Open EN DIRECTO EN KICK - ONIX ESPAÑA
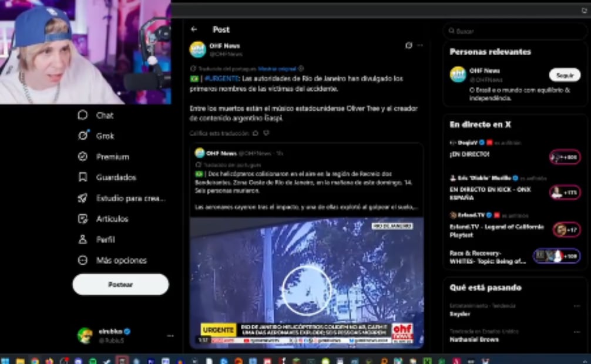 (x=491, y=193)
